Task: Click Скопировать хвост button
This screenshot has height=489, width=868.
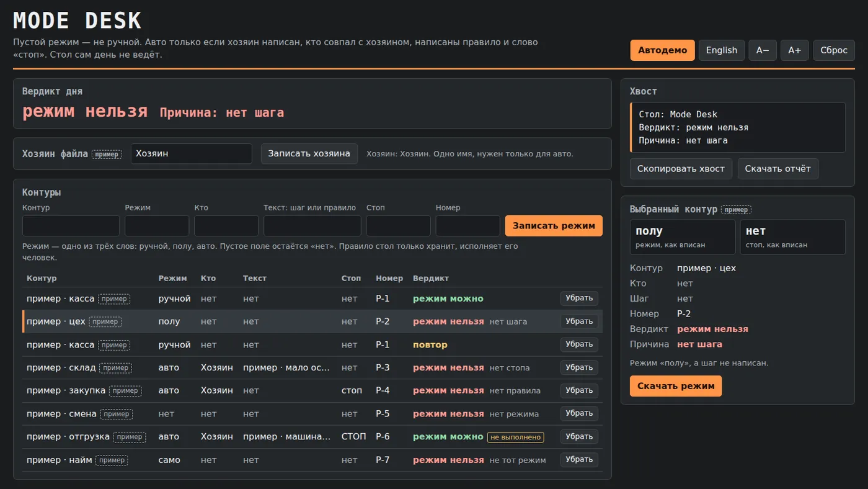Action: [x=681, y=169]
